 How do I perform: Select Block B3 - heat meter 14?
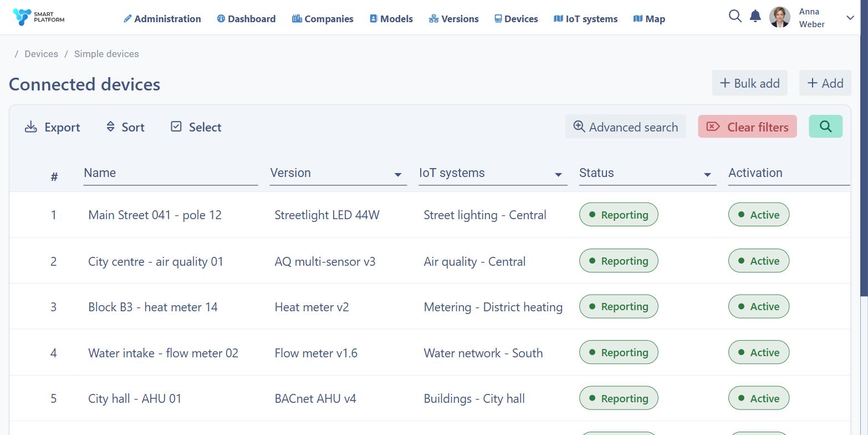coord(153,307)
